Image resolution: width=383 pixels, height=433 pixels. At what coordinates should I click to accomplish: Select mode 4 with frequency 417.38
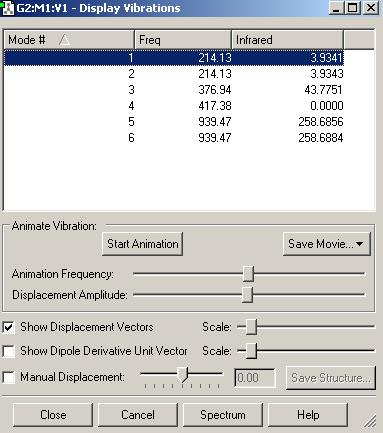174,106
